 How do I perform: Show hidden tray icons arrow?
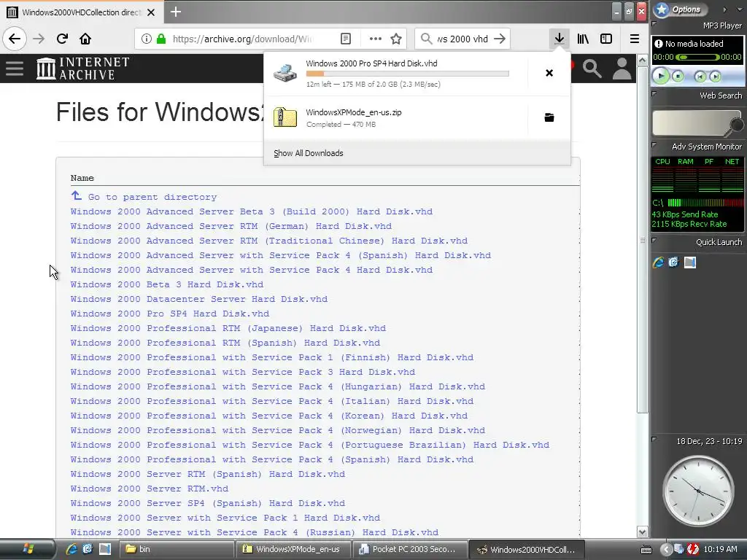(665, 550)
